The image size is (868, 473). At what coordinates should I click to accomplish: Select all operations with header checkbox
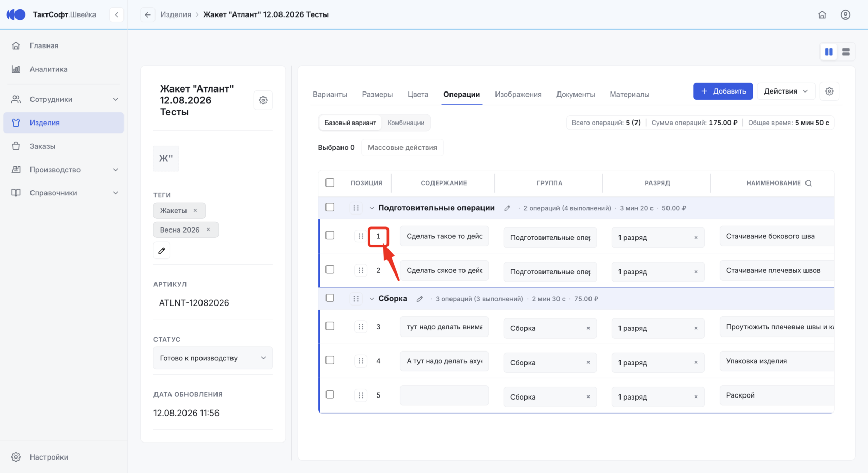330,182
